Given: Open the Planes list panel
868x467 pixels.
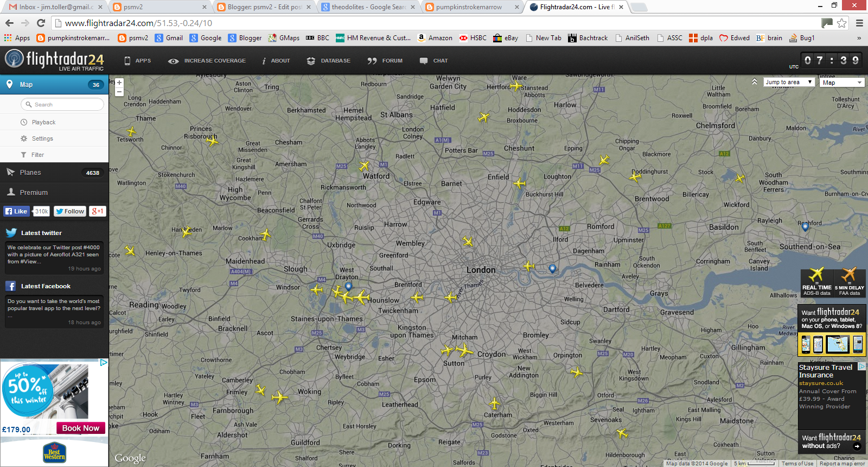Looking at the screenshot, I should (54, 173).
